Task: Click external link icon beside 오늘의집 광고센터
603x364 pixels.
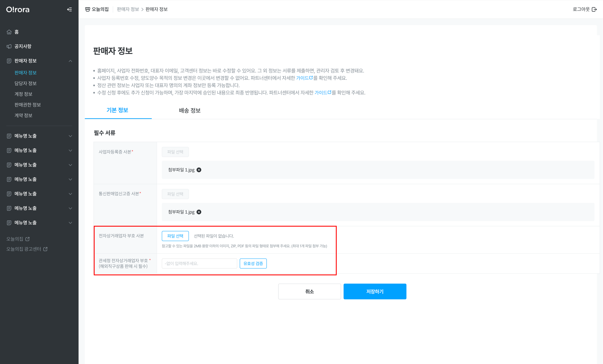Action: 45,249
